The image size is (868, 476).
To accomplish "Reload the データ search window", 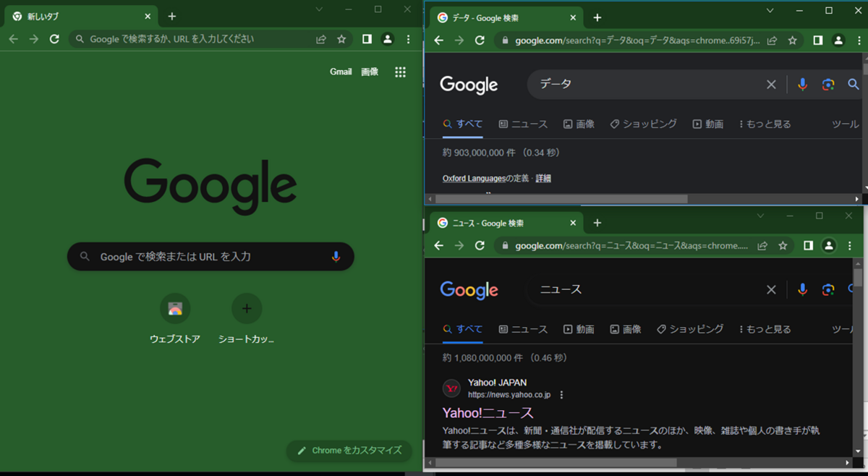I will click(480, 41).
